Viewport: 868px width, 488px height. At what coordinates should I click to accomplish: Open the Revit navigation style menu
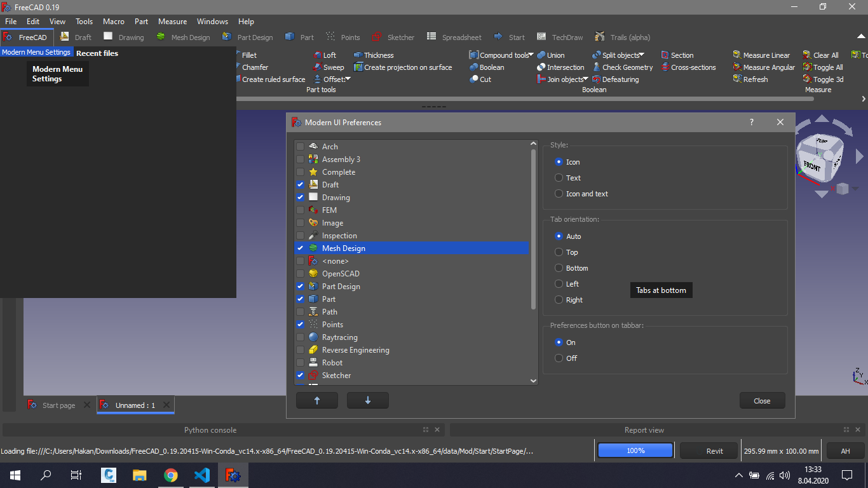click(x=709, y=451)
